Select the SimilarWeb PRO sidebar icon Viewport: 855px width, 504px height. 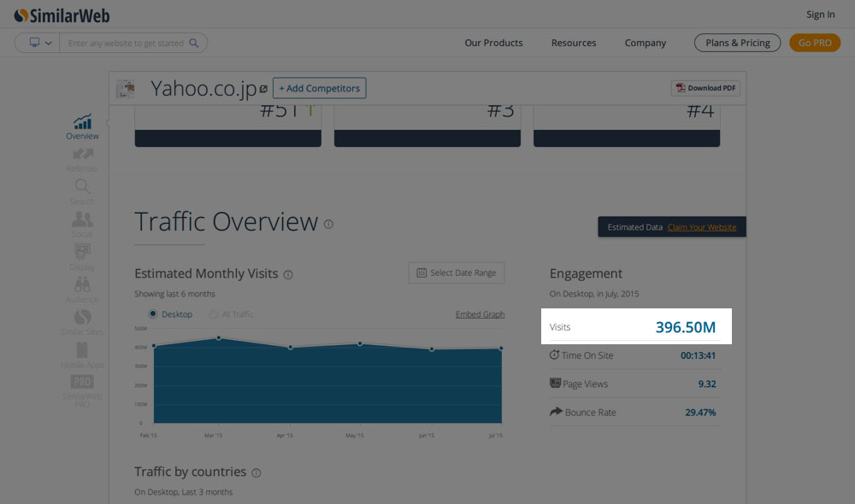coord(82,391)
